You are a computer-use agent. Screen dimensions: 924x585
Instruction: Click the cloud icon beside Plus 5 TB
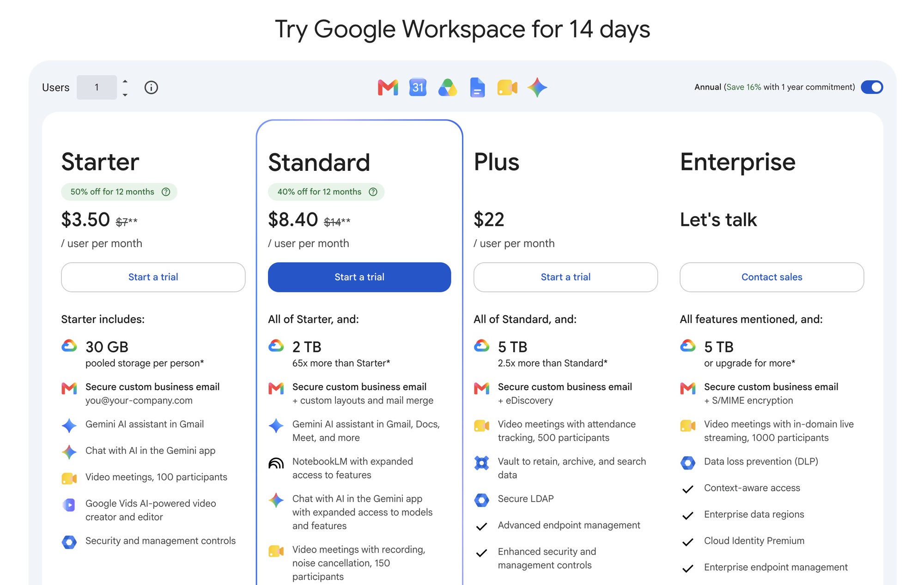tap(481, 346)
